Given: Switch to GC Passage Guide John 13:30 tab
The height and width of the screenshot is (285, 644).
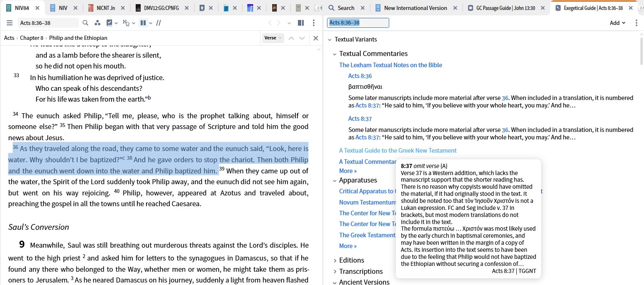Looking at the screenshot, I should [505, 8].
